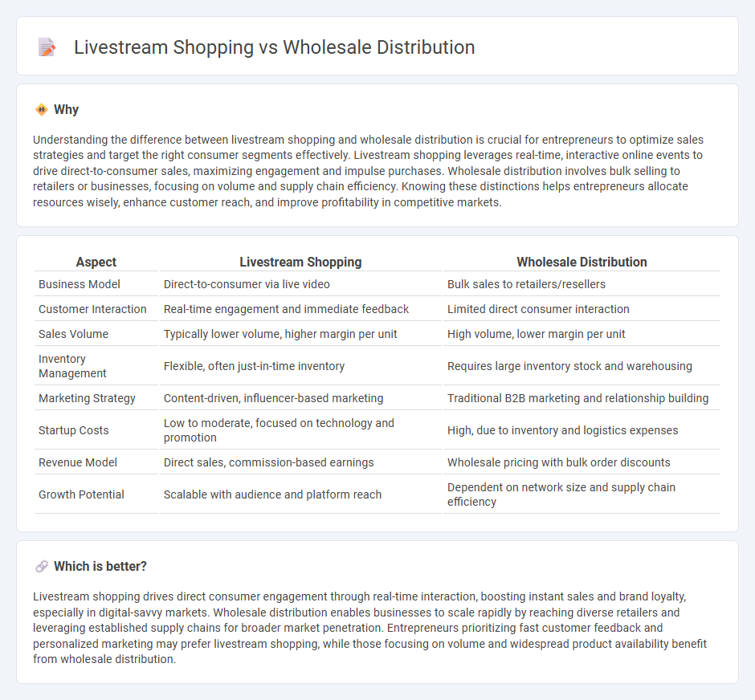
Task: Click the paragraph starting 'Livestream shopping drives direct'
Action: click(x=369, y=628)
